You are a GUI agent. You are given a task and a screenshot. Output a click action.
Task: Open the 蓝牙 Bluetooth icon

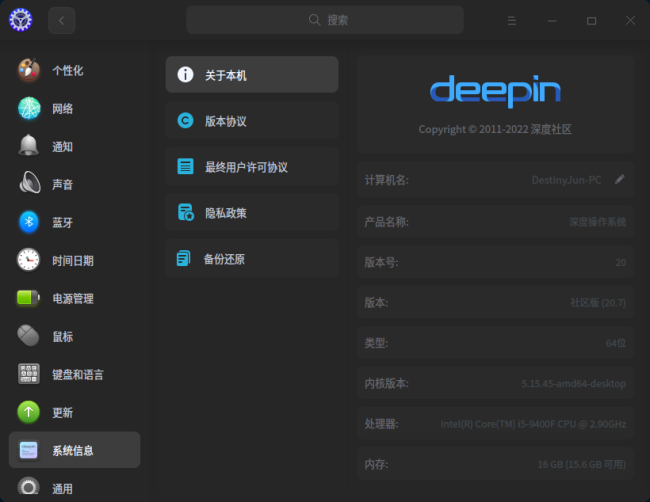[x=29, y=222]
